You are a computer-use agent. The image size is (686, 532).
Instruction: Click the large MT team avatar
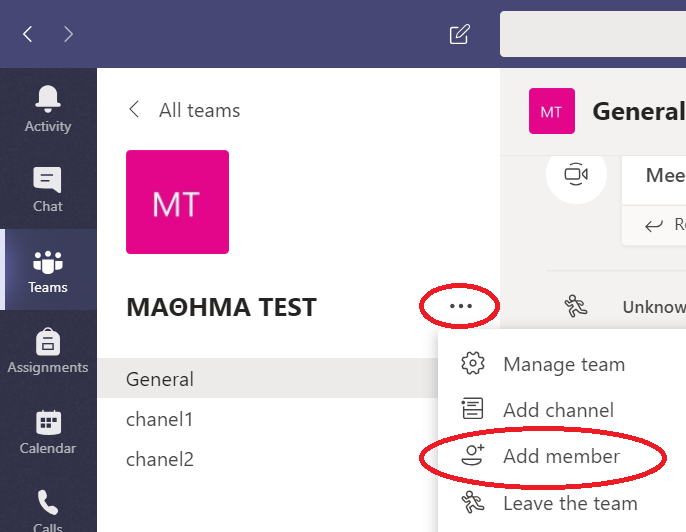pyautogui.click(x=177, y=202)
